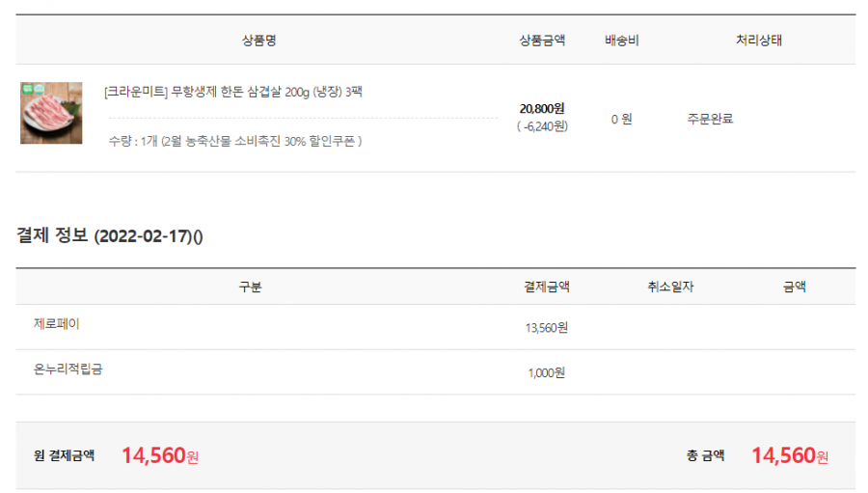Click the 구분 column header
Image resolution: width=868 pixels, height=493 pixels.
point(250,287)
